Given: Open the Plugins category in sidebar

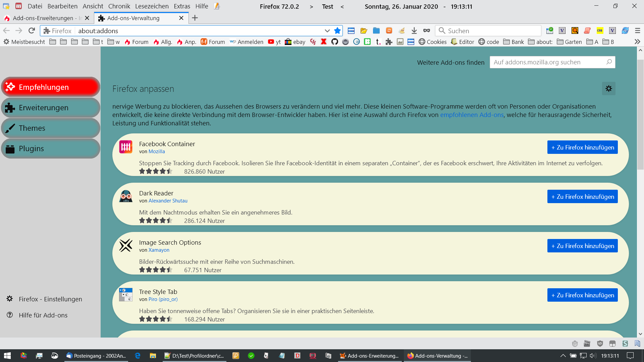Looking at the screenshot, I should tap(51, 148).
